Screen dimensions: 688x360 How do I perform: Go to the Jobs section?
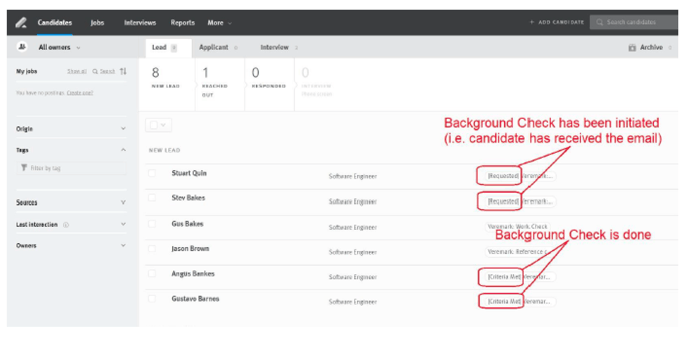[97, 22]
